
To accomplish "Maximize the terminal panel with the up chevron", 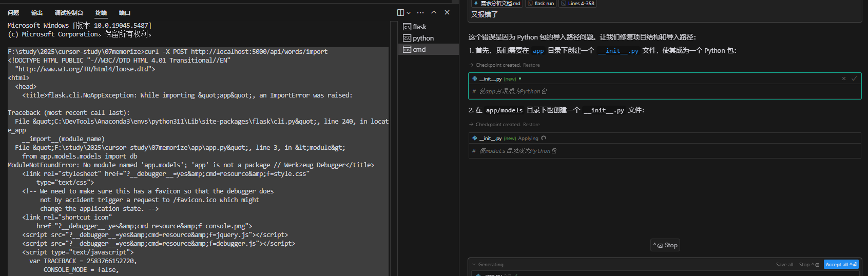I will pos(434,12).
